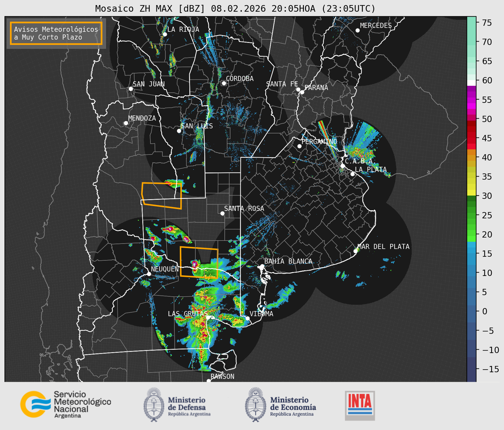Click the SAN LUIS city label
The width and height of the screenshot is (504, 430).
point(197,126)
